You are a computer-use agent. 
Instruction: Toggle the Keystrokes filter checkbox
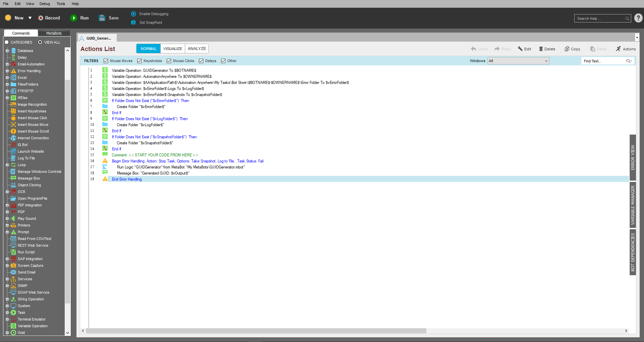[x=140, y=61]
